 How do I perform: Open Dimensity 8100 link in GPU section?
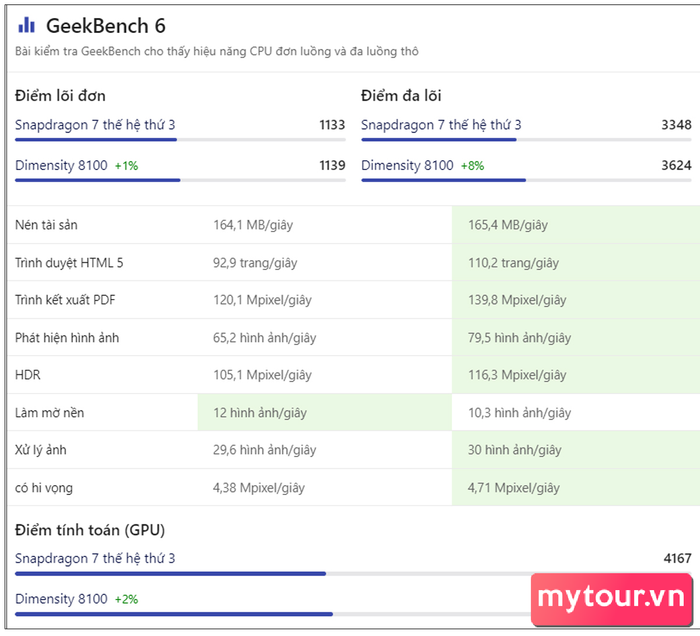61,599
